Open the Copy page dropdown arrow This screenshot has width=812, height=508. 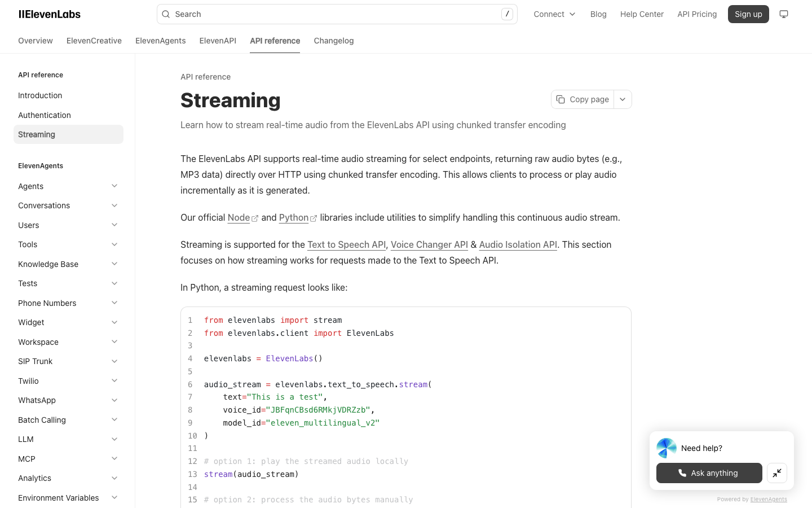[x=623, y=99]
